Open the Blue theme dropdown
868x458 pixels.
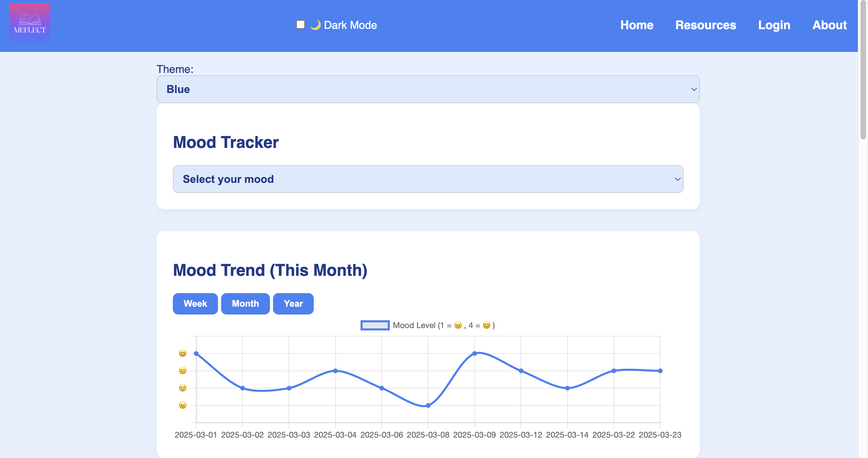point(428,89)
